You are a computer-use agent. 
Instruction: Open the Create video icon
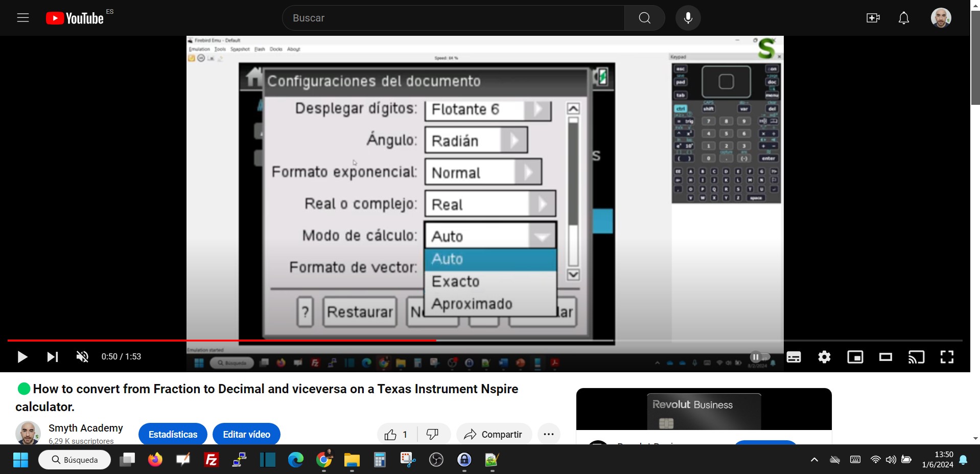873,18
